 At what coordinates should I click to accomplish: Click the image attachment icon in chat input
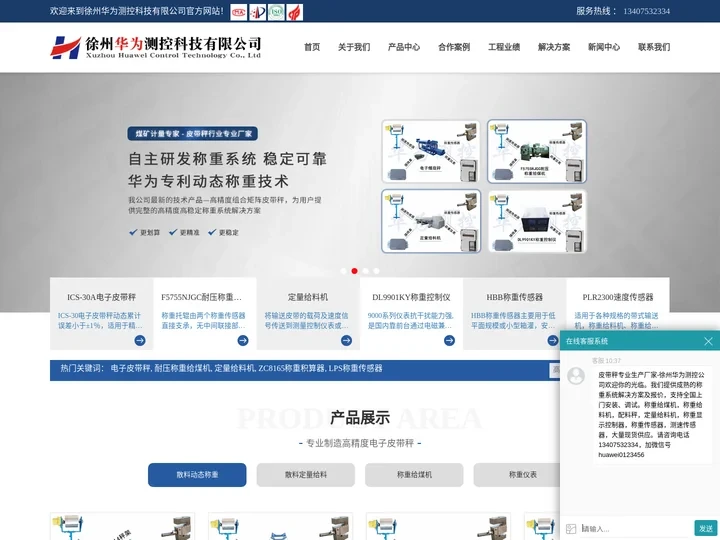(571, 529)
